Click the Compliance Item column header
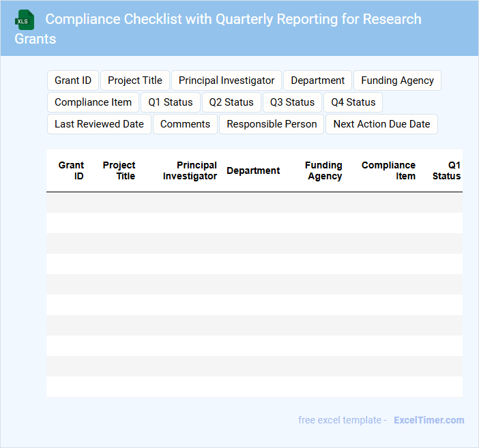 (x=388, y=170)
